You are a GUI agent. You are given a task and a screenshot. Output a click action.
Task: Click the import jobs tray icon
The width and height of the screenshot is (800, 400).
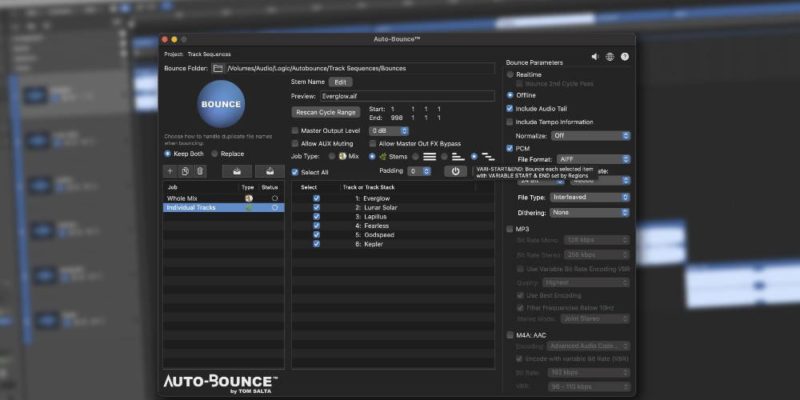(237, 171)
